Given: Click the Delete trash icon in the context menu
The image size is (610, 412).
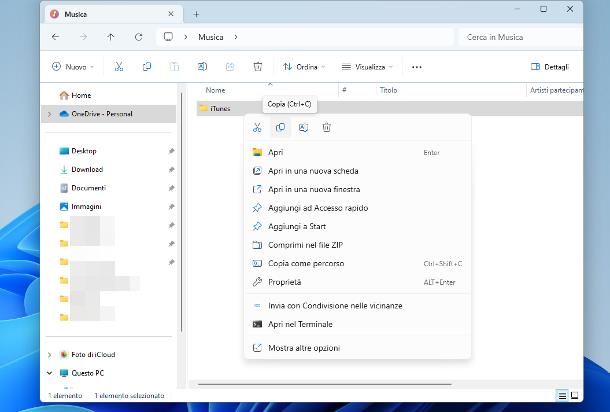Looking at the screenshot, I should click(x=326, y=127).
